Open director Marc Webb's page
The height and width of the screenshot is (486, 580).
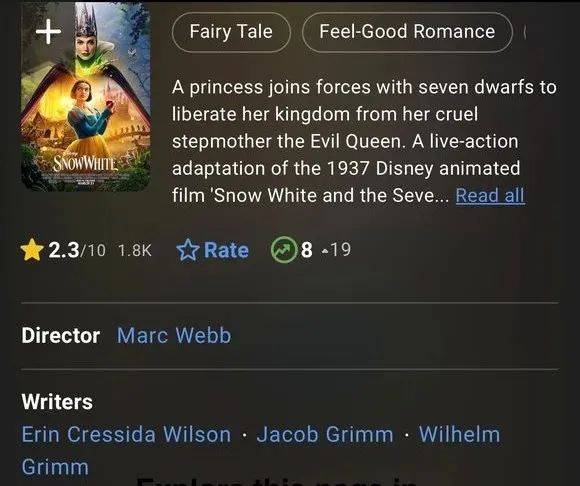tap(174, 335)
